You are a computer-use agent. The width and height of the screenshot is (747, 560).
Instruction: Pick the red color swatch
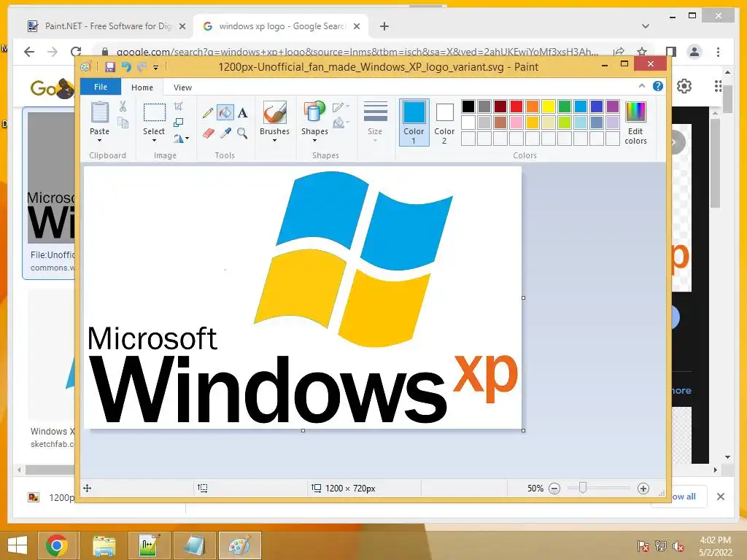tap(516, 106)
